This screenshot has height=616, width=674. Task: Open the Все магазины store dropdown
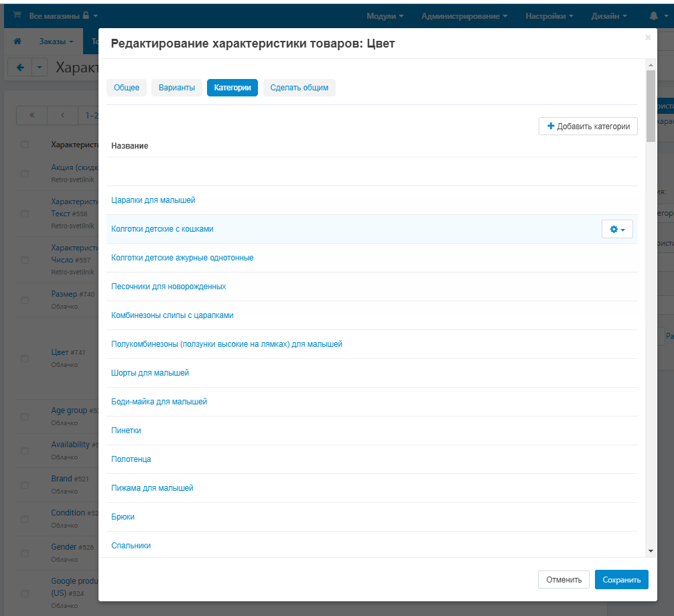click(63, 16)
